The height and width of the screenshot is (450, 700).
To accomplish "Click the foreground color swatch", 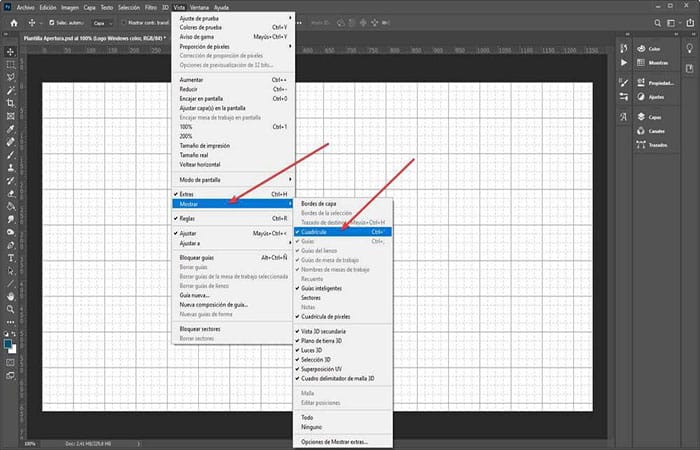I will click(x=8, y=344).
